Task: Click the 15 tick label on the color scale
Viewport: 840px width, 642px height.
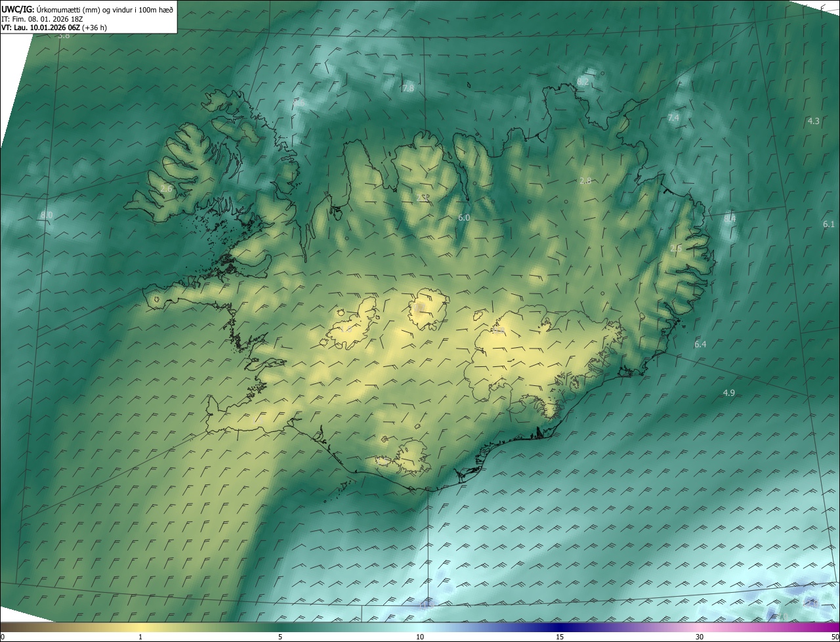Action: pos(560,637)
